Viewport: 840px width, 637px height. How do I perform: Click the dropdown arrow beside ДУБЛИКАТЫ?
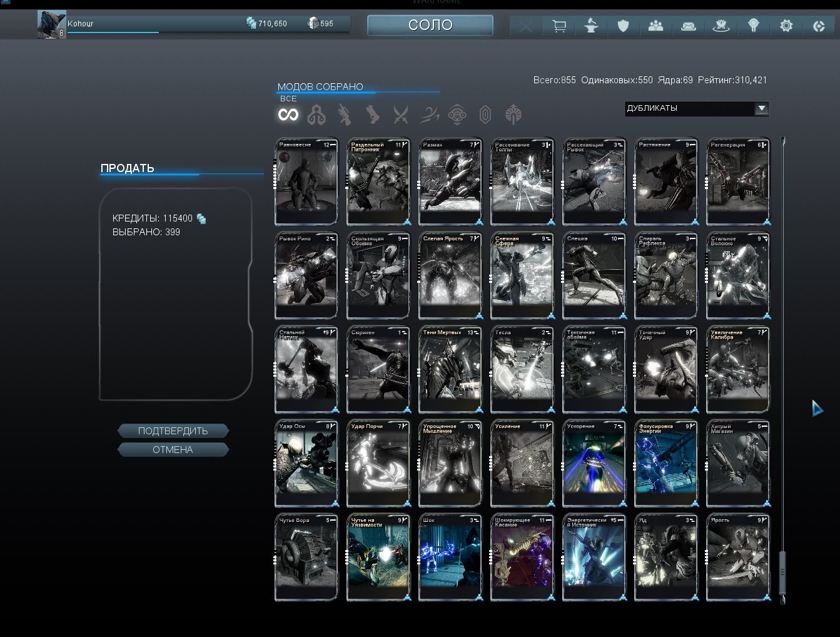click(x=761, y=108)
